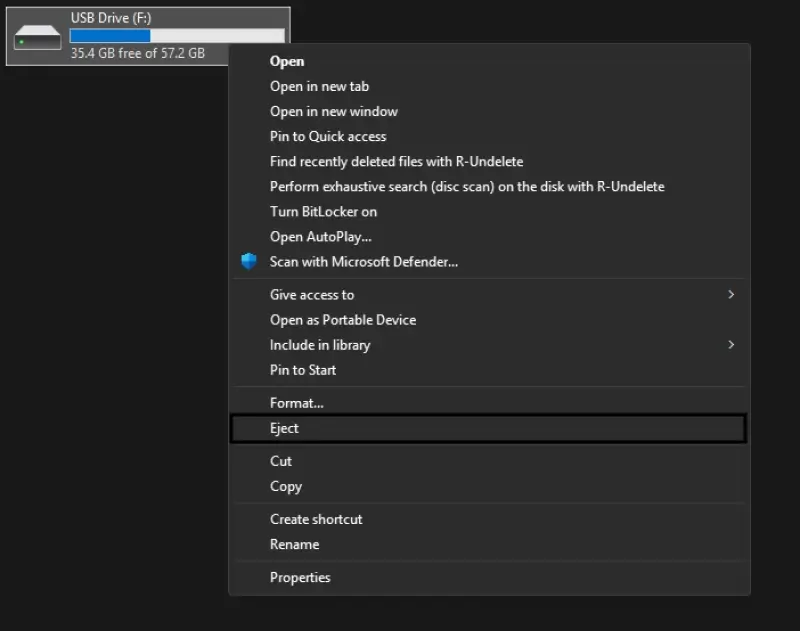Open the Include in library entry
The height and width of the screenshot is (631, 800).
tap(489, 345)
